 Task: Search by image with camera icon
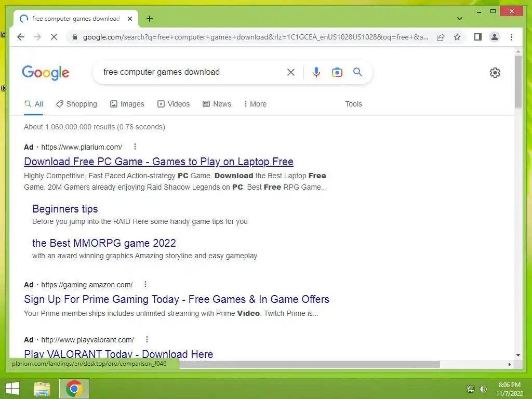337,72
